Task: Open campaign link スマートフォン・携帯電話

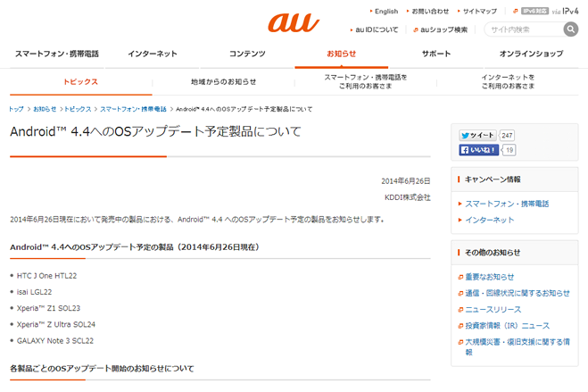Action: pyautogui.click(x=507, y=204)
